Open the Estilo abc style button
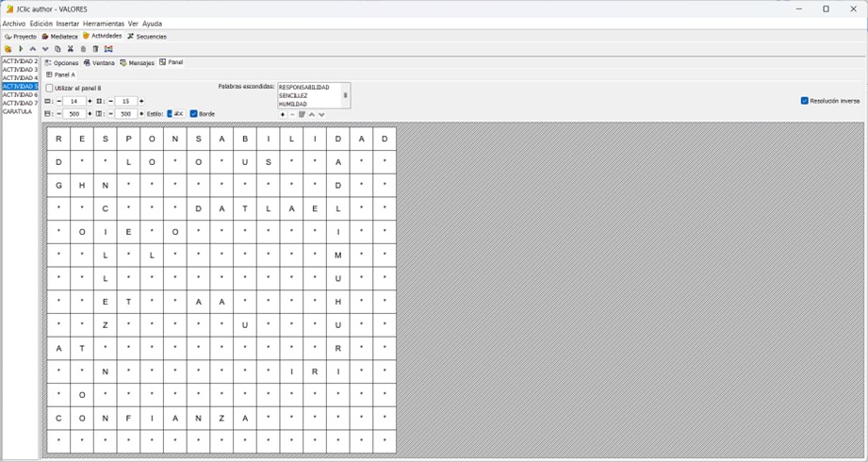868x462 pixels. (x=175, y=114)
